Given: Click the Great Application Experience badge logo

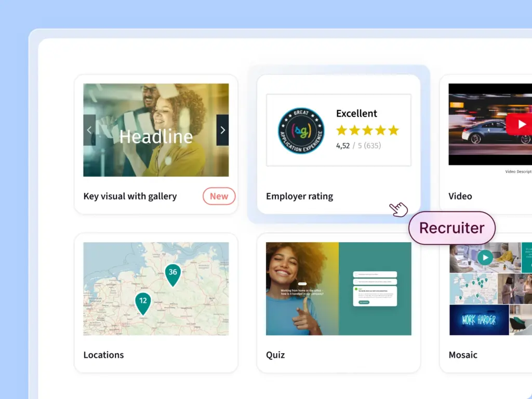Looking at the screenshot, I should point(301,131).
